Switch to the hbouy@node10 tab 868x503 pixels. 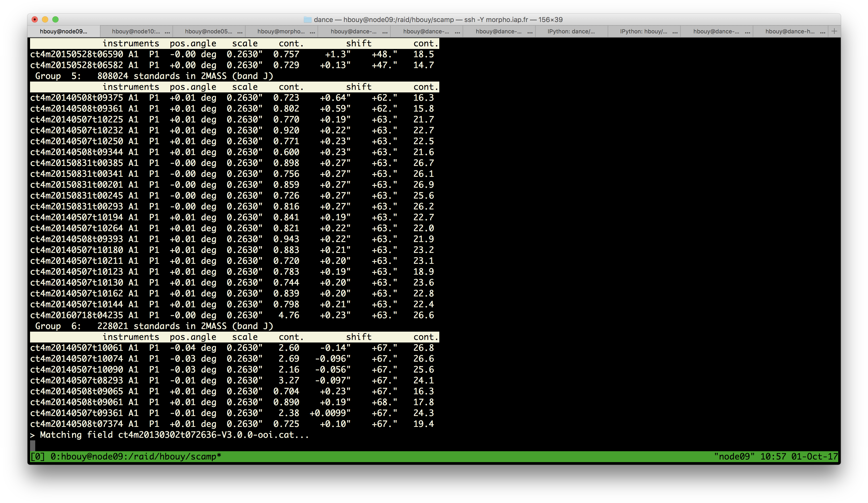(136, 31)
